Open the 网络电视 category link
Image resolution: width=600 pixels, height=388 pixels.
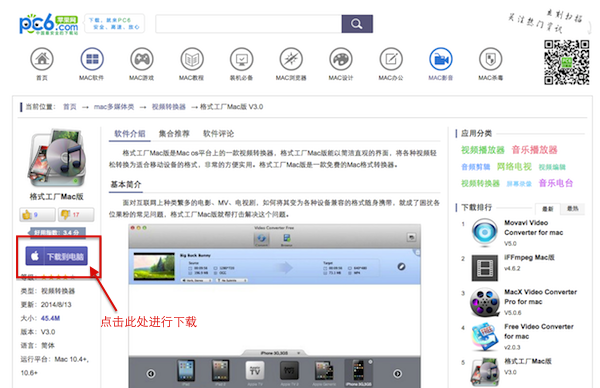coord(514,167)
